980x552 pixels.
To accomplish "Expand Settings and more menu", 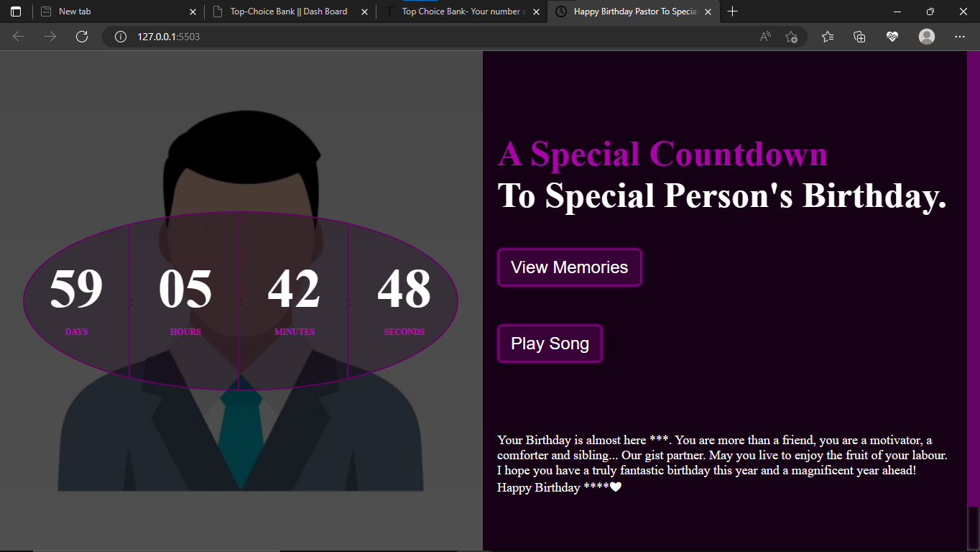I will (960, 37).
